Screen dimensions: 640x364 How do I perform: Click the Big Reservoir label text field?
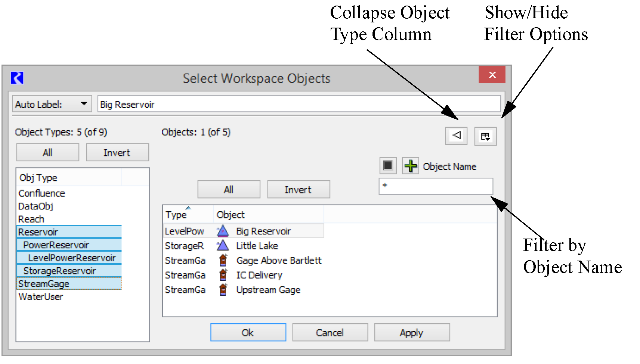(x=299, y=104)
